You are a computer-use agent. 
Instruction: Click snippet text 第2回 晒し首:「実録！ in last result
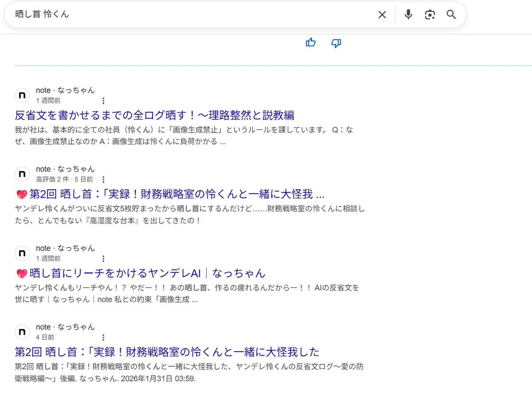(190, 372)
